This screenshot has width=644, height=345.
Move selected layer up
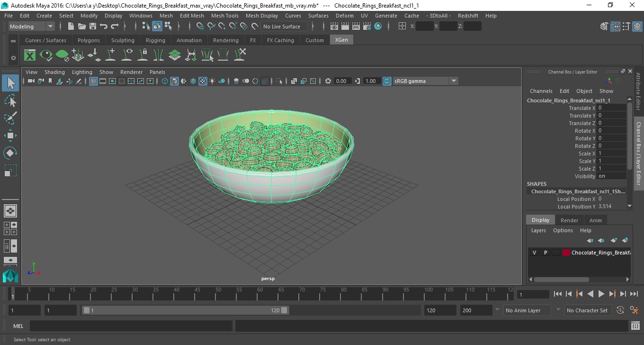590,240
